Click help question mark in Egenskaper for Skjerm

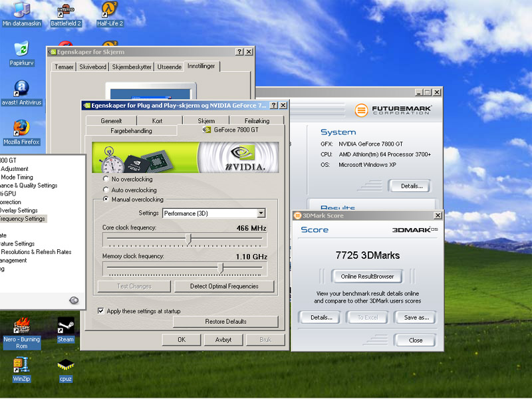[239, 52]
